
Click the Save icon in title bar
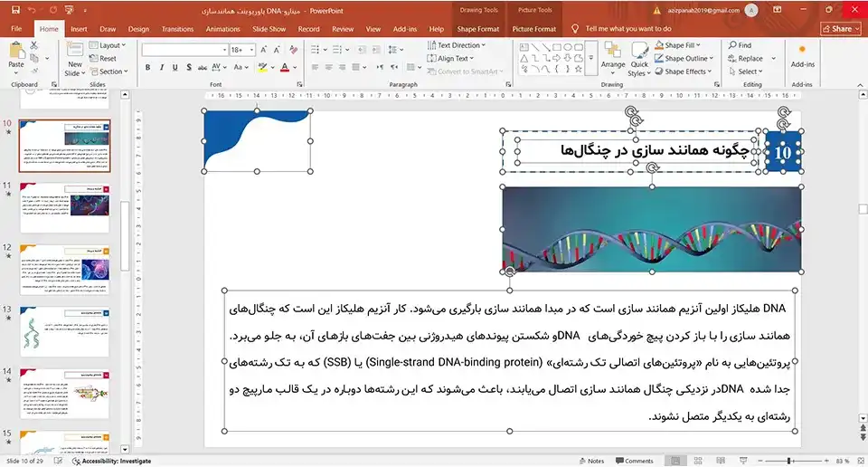pyautogui.click(x=15, y=10)
